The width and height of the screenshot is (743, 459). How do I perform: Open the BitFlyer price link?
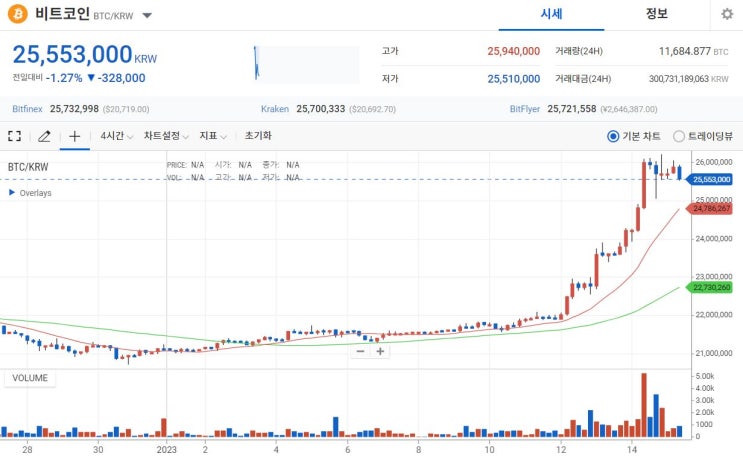(525, 109)
